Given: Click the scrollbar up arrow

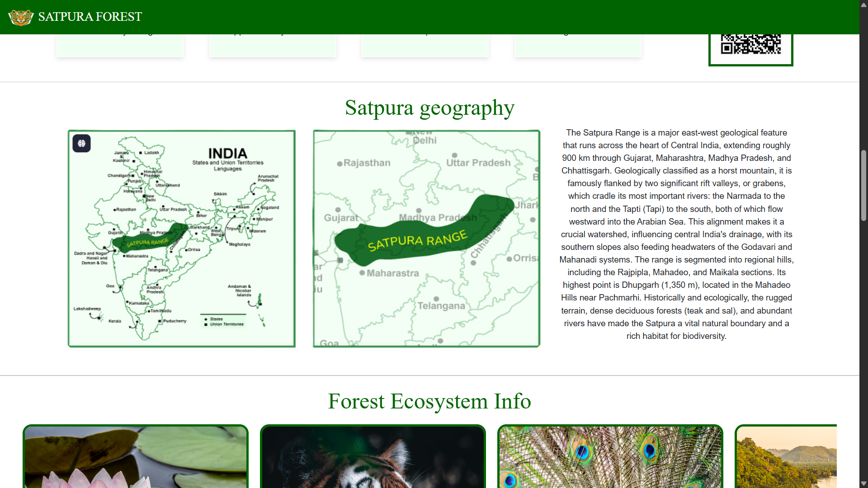Looking at the screenshot, I should [x=863, y=5].
